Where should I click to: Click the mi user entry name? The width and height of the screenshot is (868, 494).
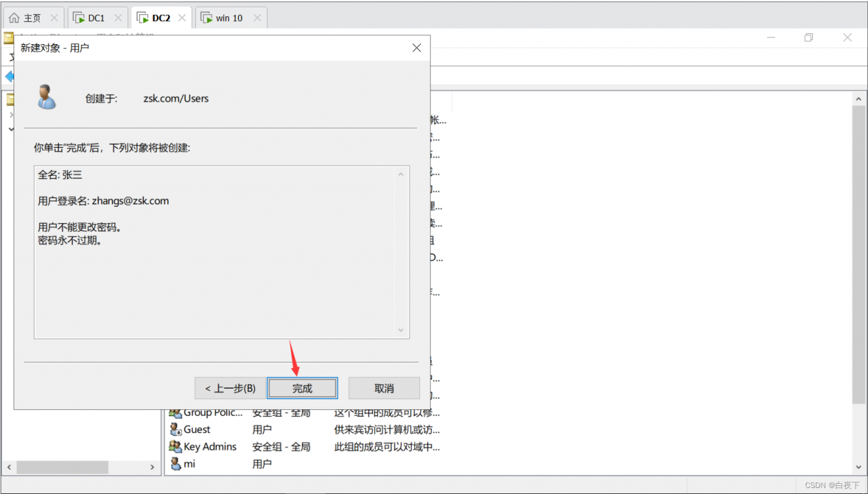189,464
